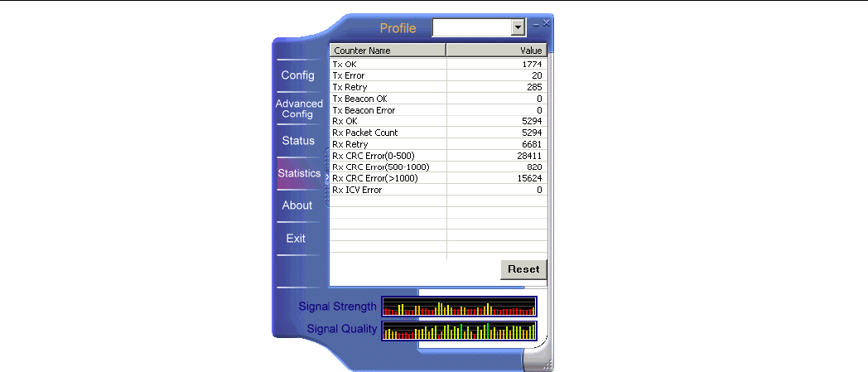Click the Value column header
The image size is (868, 372).
tap(497, 51)
